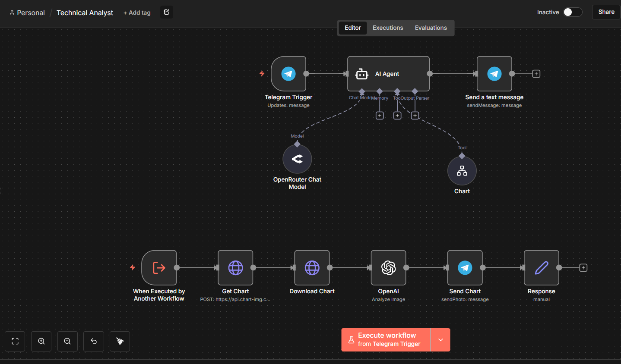Open the Telegram Trigger node

point(288,73)
